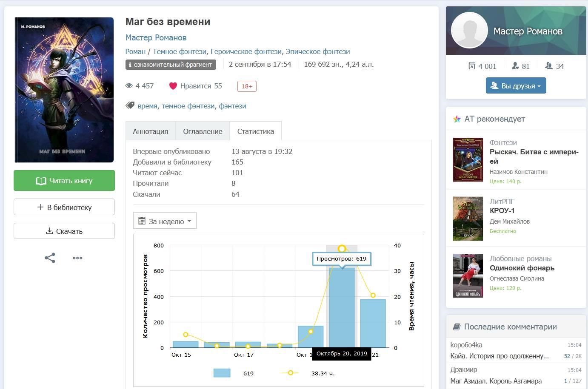This screenshot has width=588, height=389.
Task: Click the friends icon showing 34
Action: (x=549, y=66)
